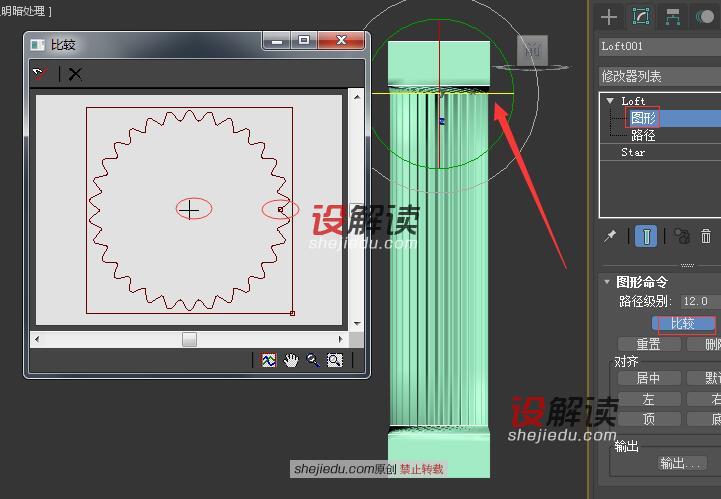
Task: Click the Compare window horizontal scrollbar thumb
Action: coord(189,340)
